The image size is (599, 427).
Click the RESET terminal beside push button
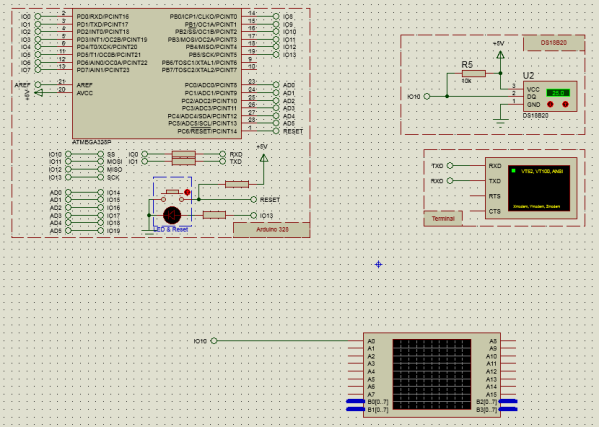[x=254, y=199]
